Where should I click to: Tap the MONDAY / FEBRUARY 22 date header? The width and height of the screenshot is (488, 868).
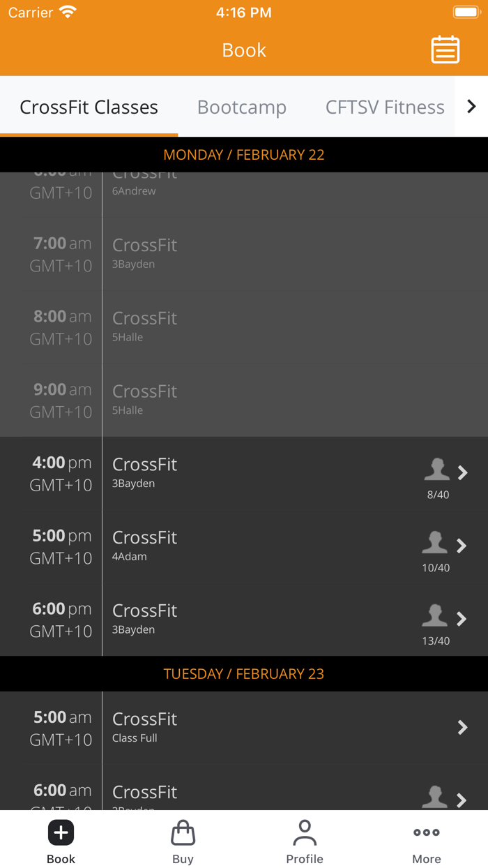coord(244,154)
